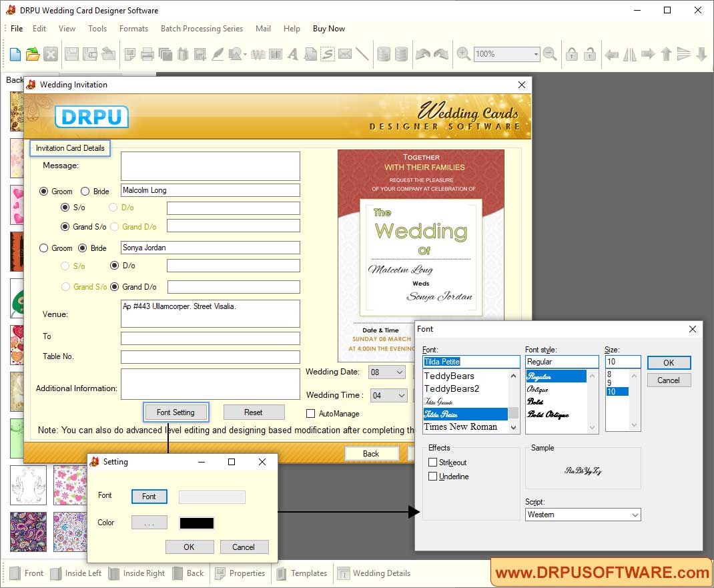Select Groom radio beside Sonya Jordan field
The height and width of the screenshot is (588, 714).
pyautogui.click(x=44, y=248)
